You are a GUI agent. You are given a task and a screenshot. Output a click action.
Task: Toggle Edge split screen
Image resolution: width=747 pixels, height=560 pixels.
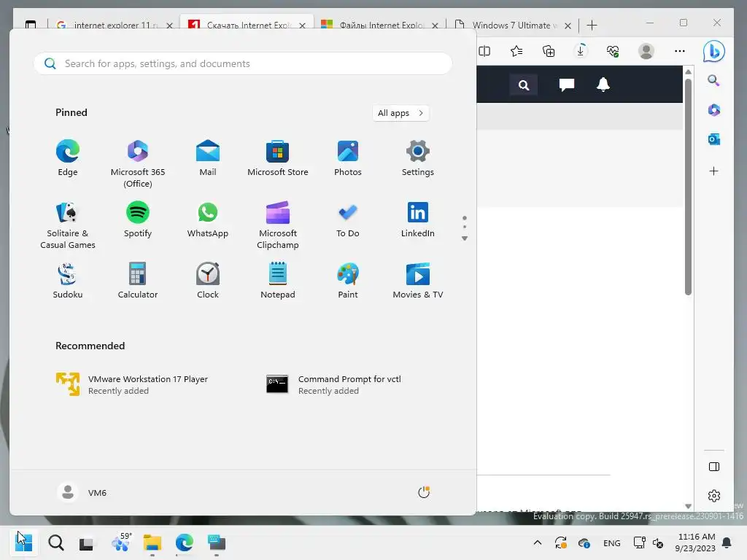(x=484, y=51)
